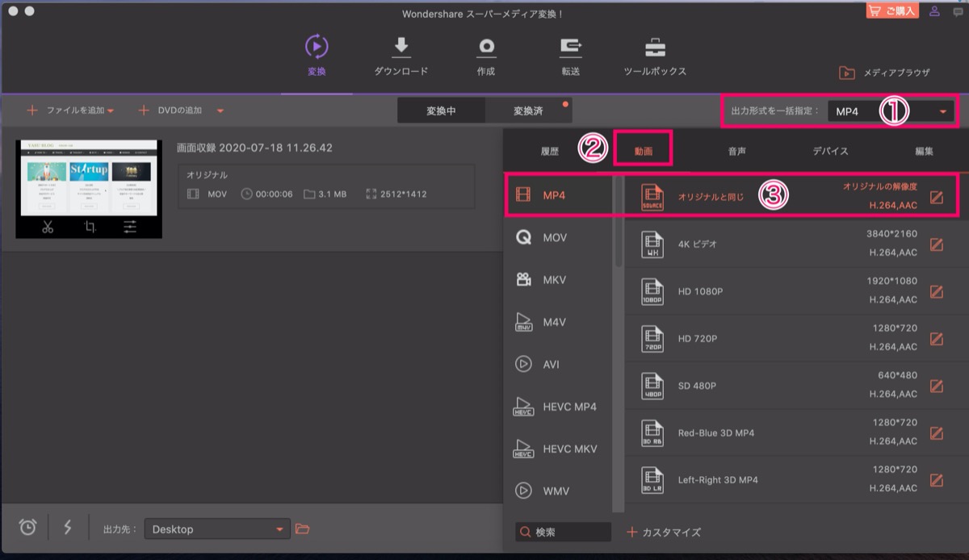Screen dimensions: 969x560
Task: Edit the HD 1080P preset settings
Action: coord(937,291)
